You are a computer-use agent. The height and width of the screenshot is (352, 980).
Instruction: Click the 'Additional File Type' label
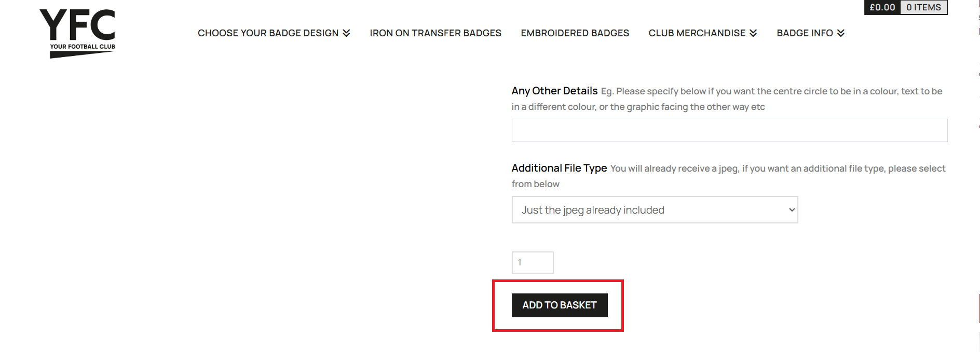(559, 168)
